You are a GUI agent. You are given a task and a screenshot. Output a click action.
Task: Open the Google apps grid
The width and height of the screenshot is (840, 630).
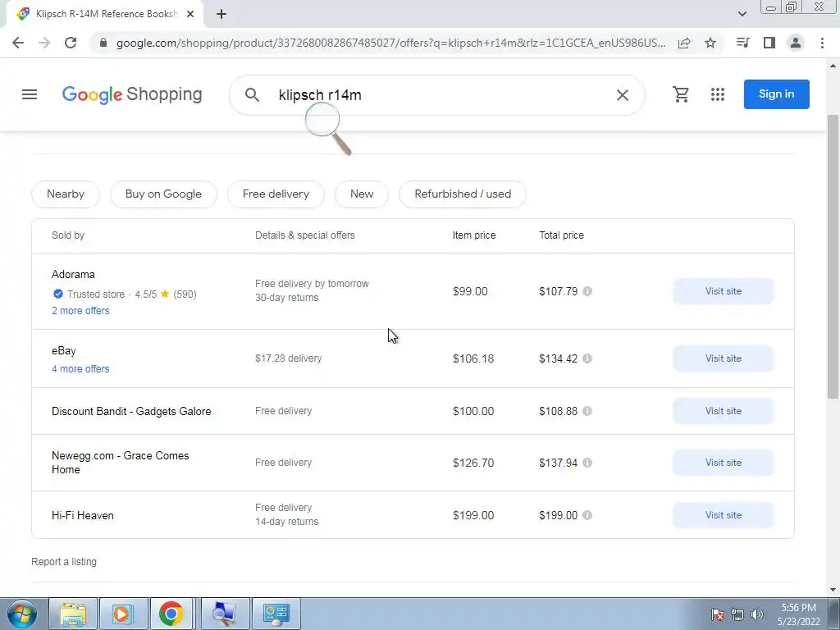[717, 94]
